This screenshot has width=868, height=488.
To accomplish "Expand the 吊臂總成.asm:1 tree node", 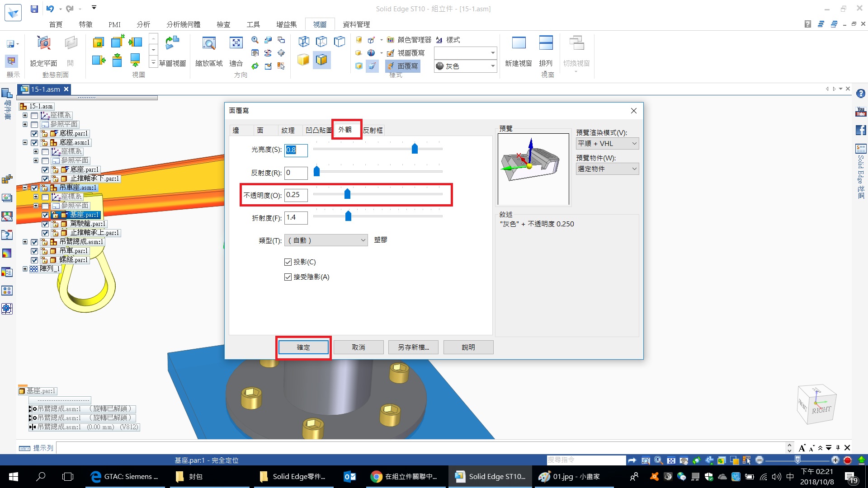I will (25, 242).
